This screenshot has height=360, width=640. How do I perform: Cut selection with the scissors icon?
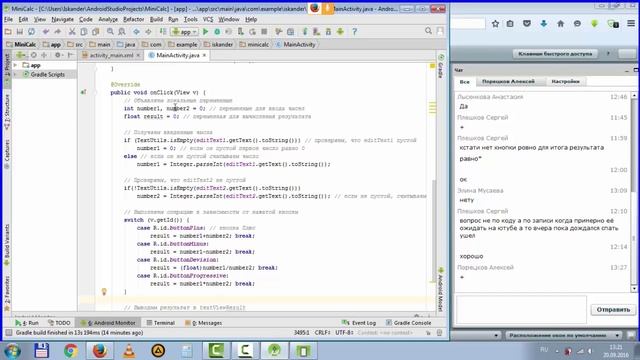coord(72,31)
